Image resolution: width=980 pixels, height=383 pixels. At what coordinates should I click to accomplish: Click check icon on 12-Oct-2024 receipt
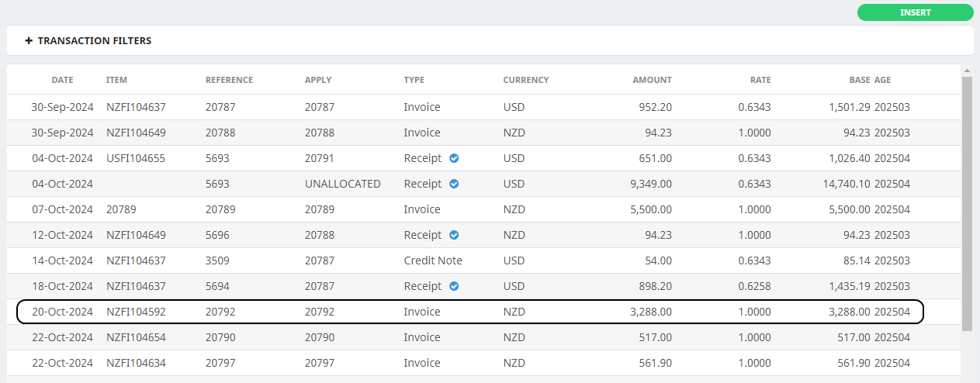point(454,235)
